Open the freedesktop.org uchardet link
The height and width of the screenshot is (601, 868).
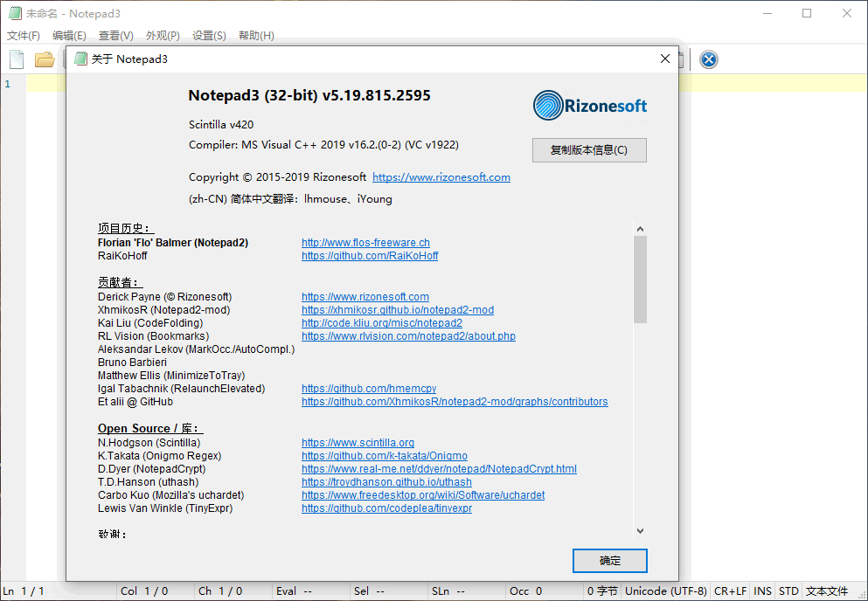click(x=423, y=495)
